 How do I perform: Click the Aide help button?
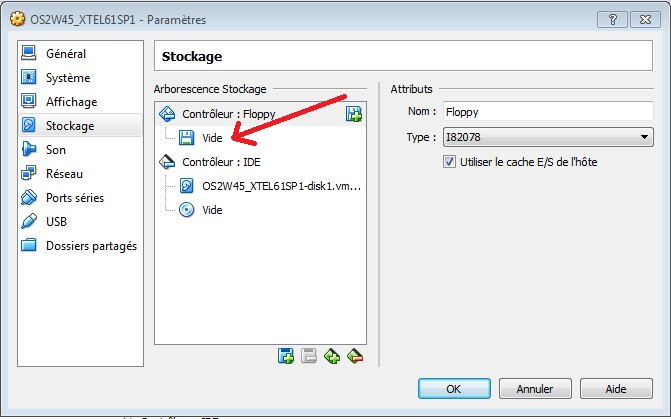(616, 388)
